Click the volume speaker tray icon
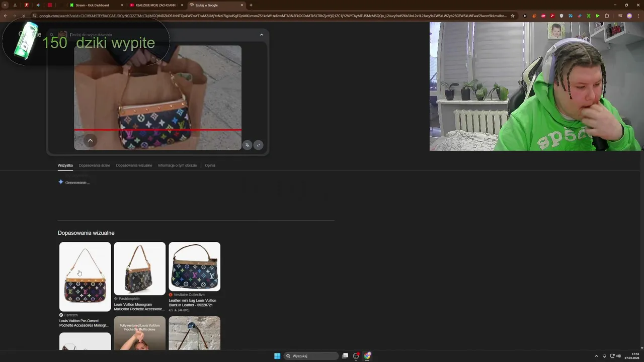The width and height of the screenshot is (644, 362). click(x=618, y=356)
